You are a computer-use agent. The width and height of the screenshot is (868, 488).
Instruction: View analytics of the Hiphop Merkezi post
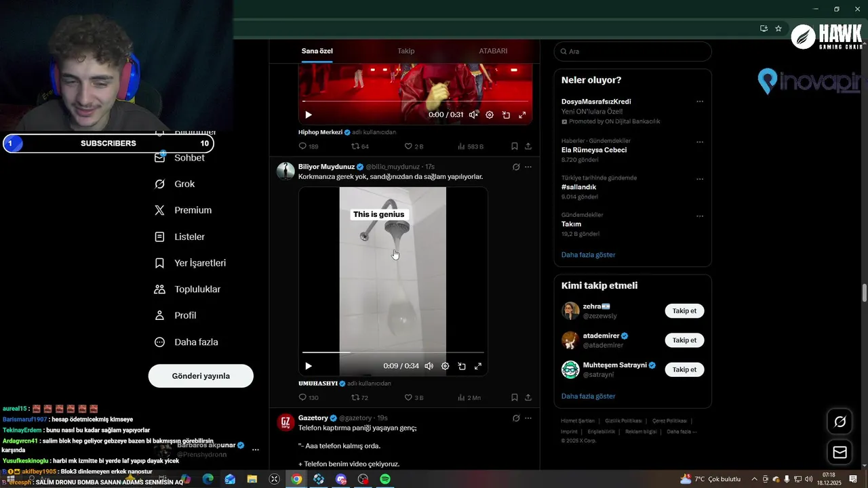(471, 146)
